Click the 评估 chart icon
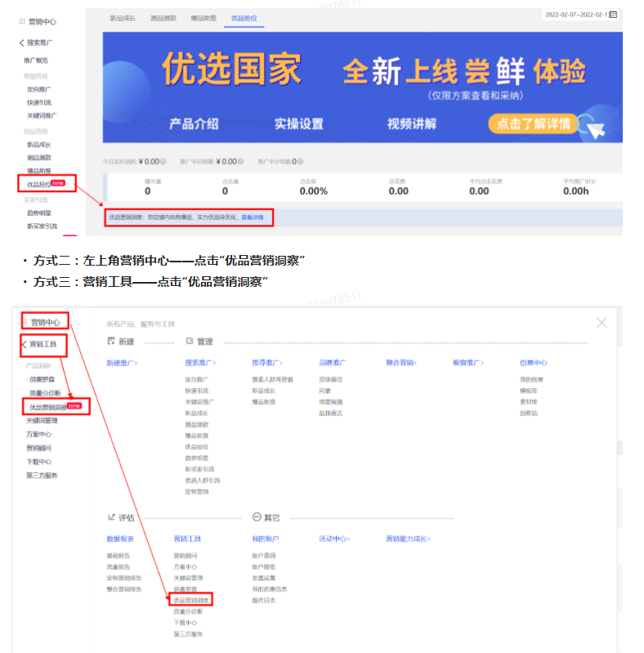Screen dimensions: 644x653 (x=111, y=517)
